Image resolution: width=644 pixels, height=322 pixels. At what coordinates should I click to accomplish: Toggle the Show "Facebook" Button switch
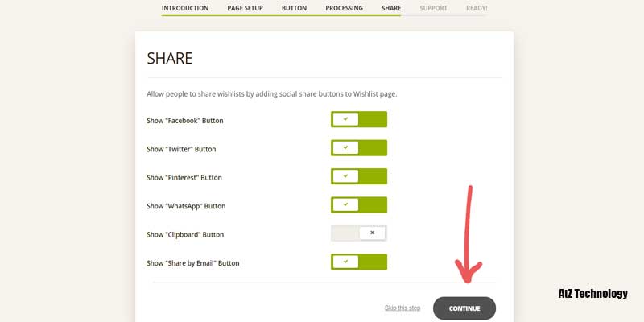[x=359, y=119]
